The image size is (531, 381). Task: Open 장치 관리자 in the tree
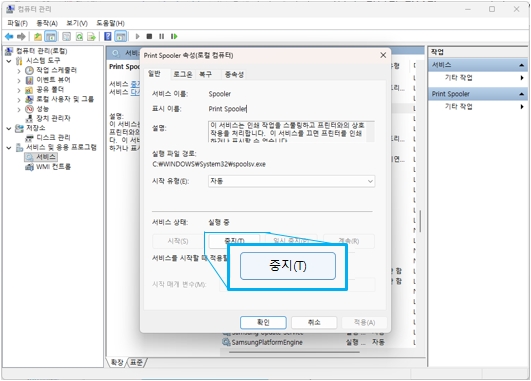coord(53,118)
